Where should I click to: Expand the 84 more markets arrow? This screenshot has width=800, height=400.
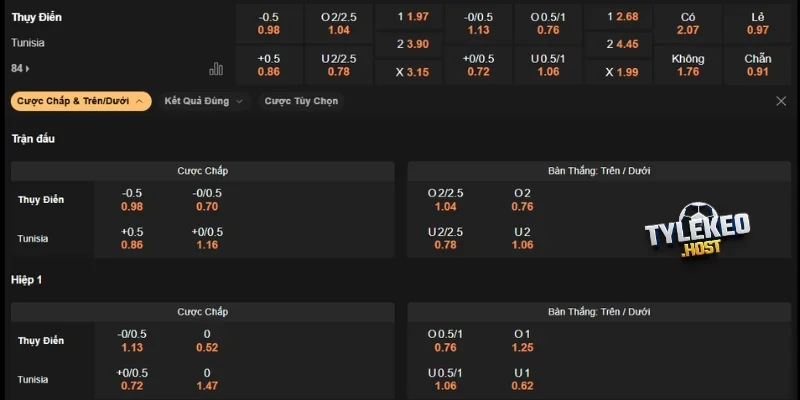pyautogui.click(x=20, y=68)
